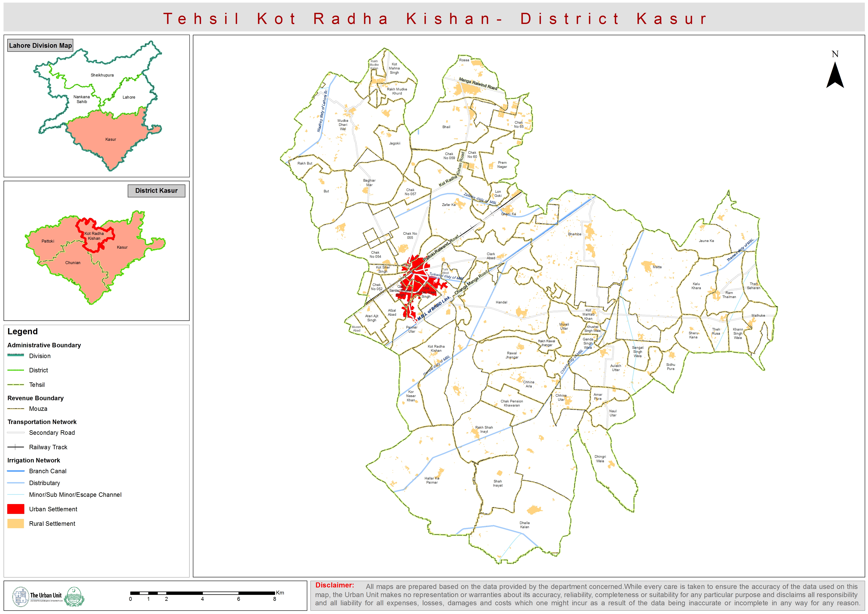Image resolution: width=868 pixels, height=614 pixels.
Task: Click the orange Rural Settlement swatch
Action: pos(16,523)
